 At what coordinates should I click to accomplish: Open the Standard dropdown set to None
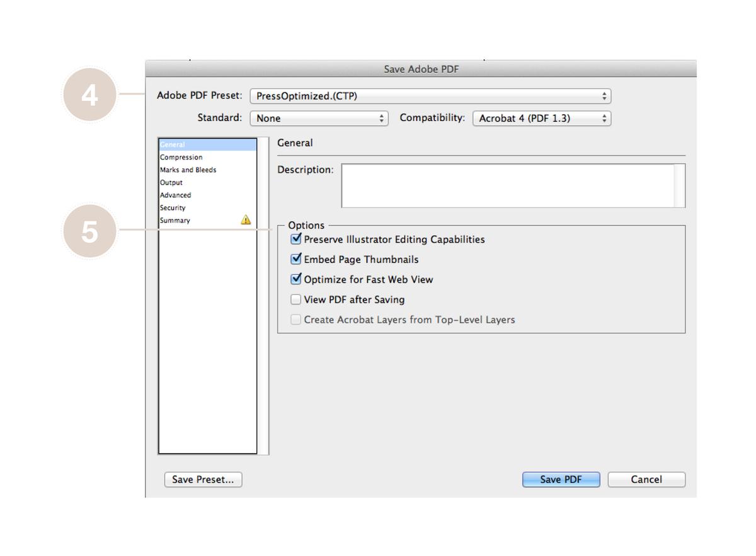319,118
